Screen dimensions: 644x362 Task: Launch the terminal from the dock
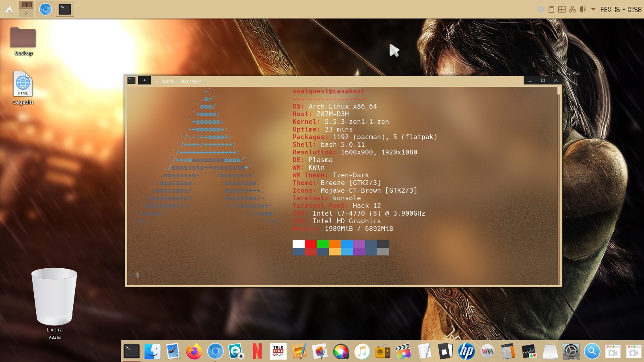coord(132,352)
